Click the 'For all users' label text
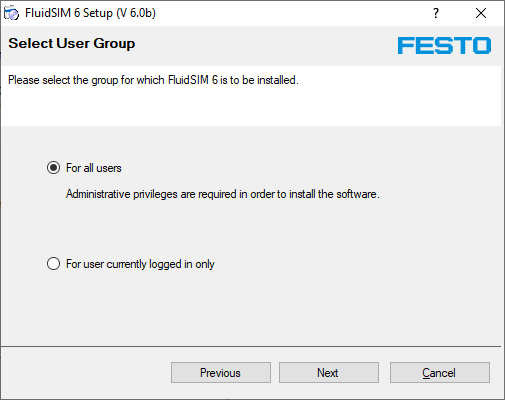Image resolution: width=505 pixels, height=400 pixels. (94, 168)
